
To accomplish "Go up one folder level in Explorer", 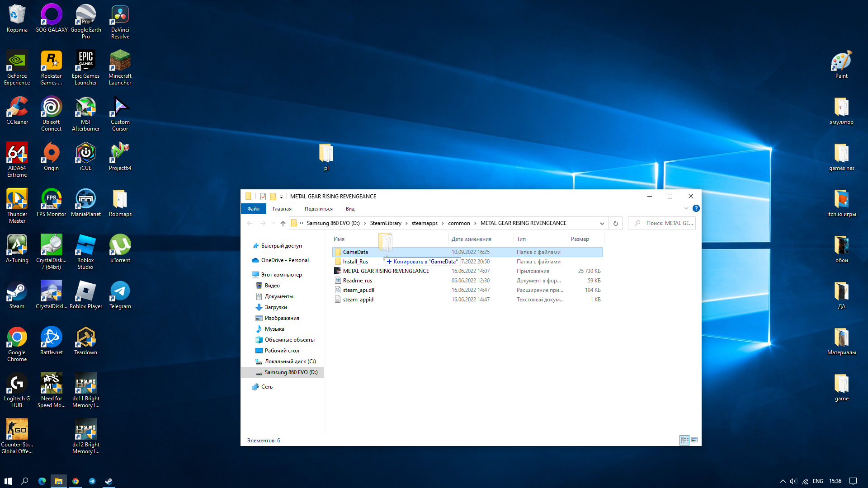I will pos(283,223).
